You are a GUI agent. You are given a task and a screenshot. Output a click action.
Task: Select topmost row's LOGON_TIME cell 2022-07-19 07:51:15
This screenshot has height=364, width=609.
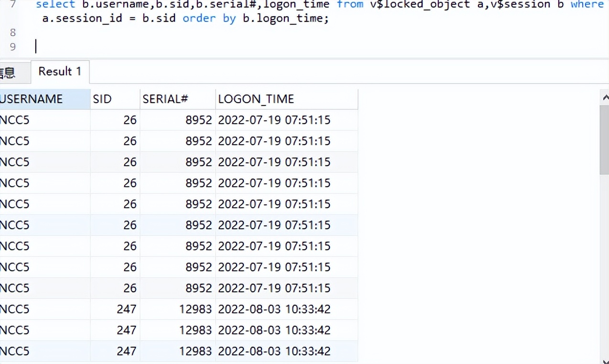click(x=286, y=120)
